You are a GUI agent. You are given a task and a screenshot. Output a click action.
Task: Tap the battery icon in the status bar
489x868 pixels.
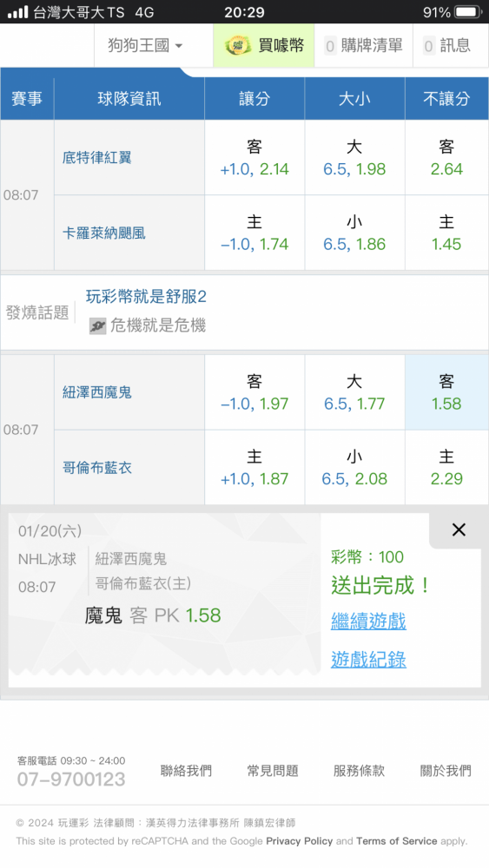[468, 12]
